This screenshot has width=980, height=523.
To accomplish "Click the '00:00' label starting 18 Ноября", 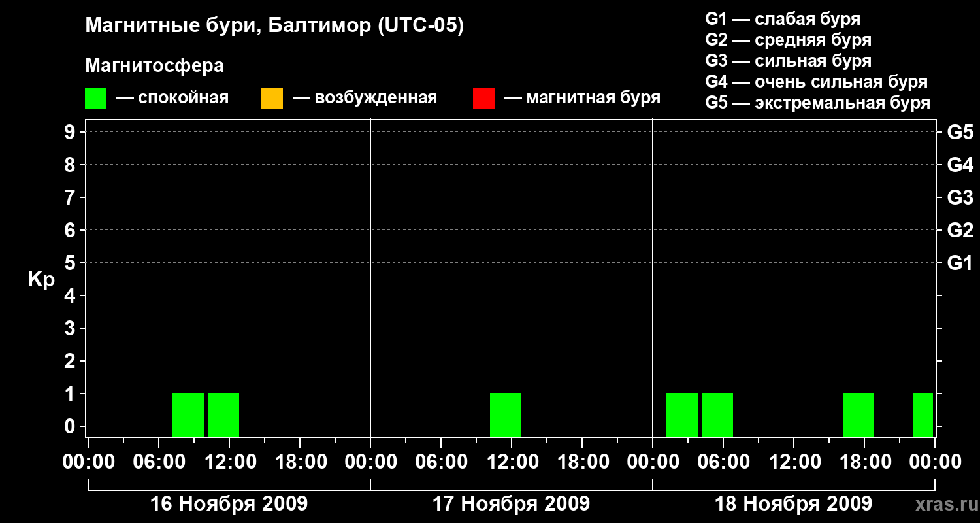I will (653, 462).
